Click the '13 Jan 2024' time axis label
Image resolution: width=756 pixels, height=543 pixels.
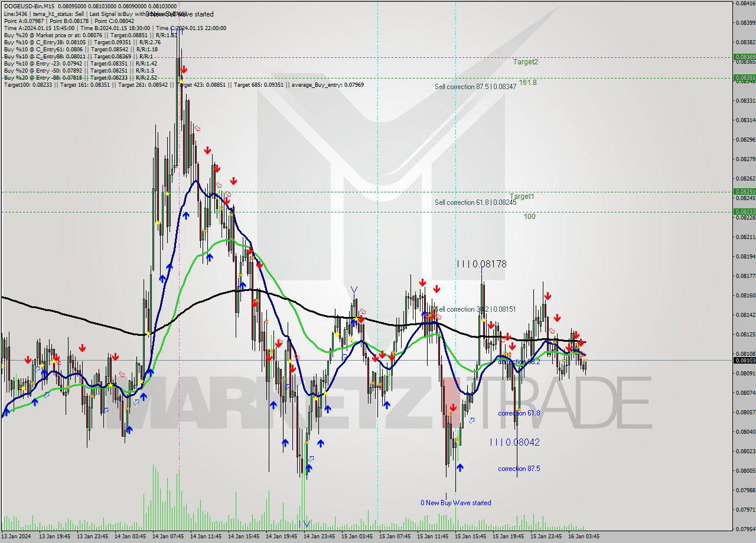(x=17, y=537)
